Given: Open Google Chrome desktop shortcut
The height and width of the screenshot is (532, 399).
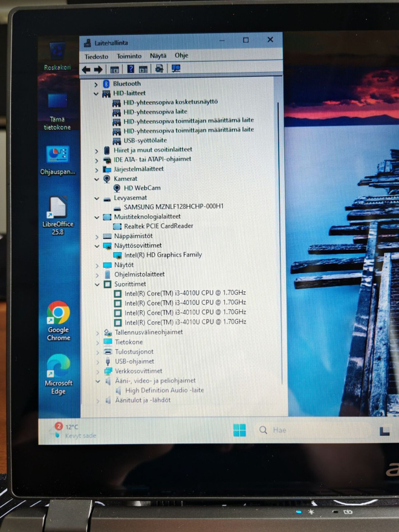Looking at the screenshot, I should [x=59, y=320].
